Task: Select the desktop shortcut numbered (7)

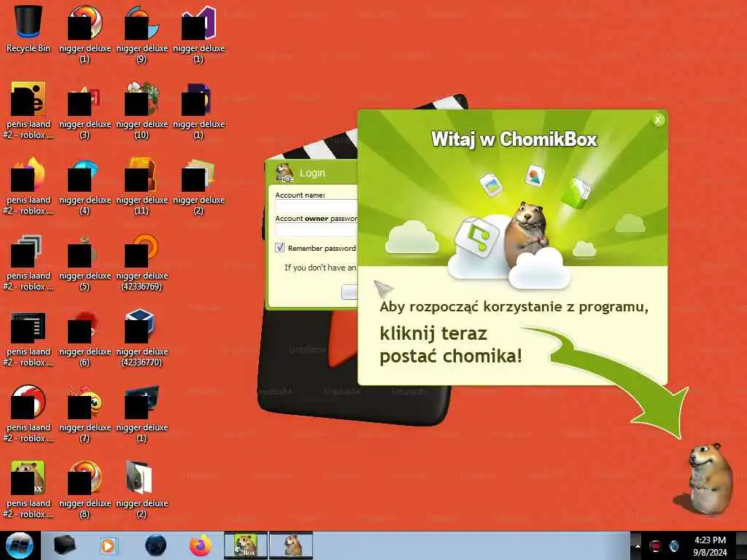Action: 85,413
